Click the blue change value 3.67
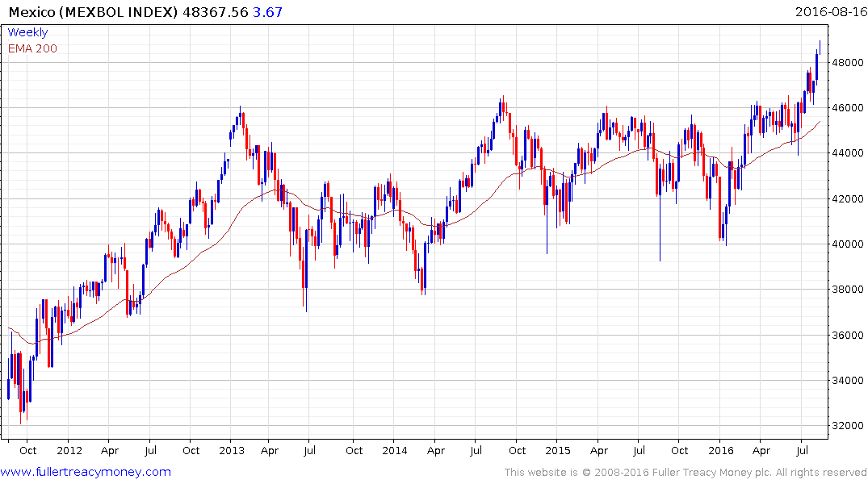Viewport: 868px width, 484px height. (267, 12)
